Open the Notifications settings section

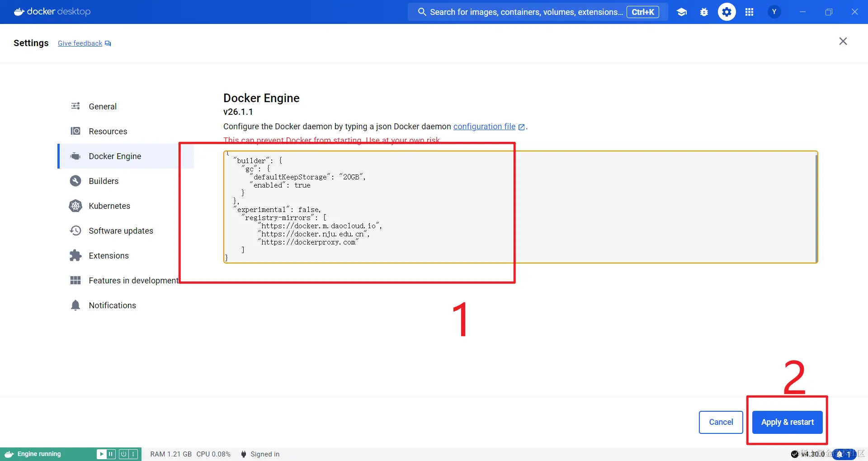[x=126, y=305]
